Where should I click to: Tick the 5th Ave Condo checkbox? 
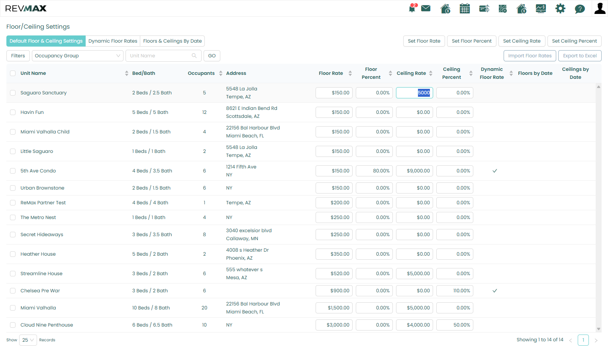[13, 171]
